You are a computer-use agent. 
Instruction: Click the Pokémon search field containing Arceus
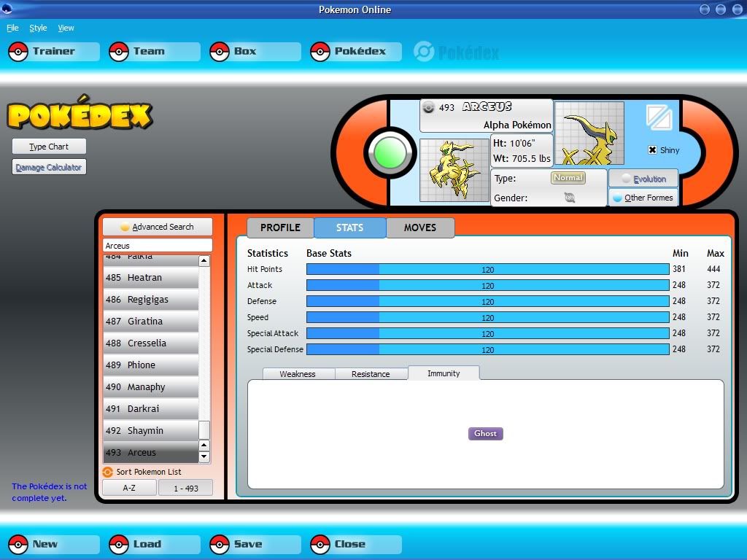(158, 246)
